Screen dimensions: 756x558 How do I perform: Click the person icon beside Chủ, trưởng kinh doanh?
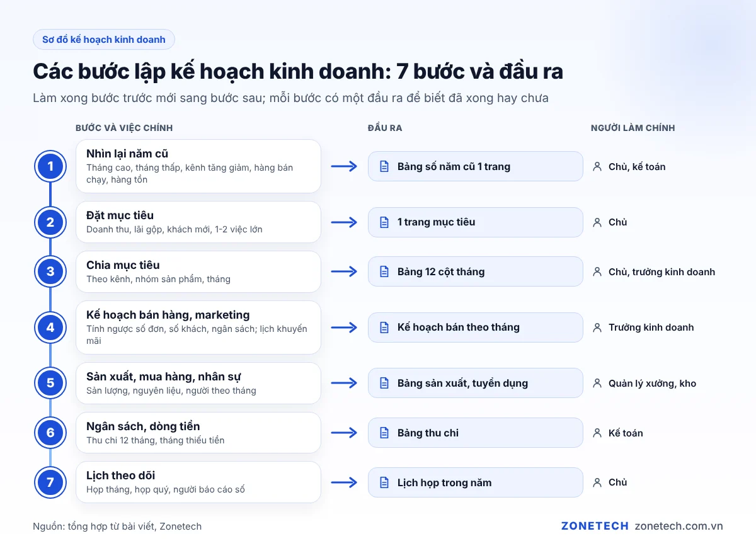pos(597,272)
